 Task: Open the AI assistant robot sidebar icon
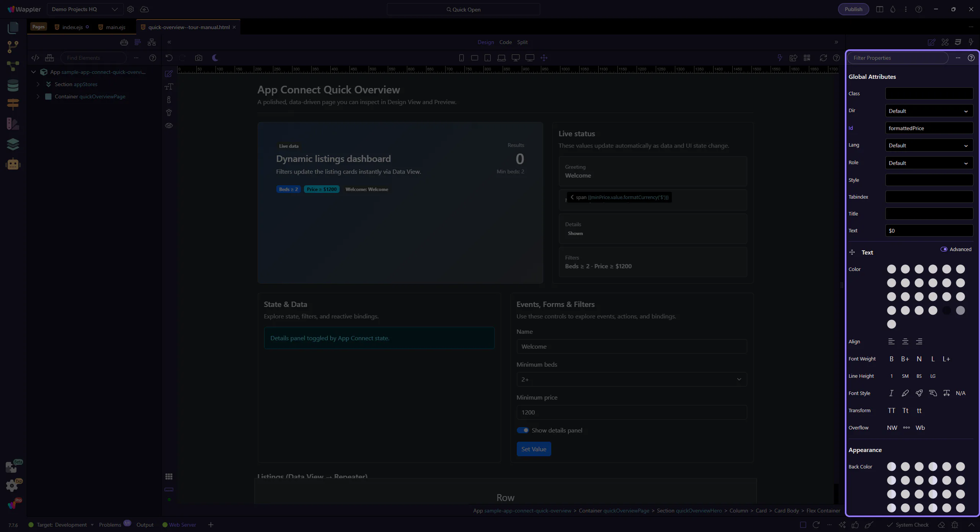[x=13, y=164]
